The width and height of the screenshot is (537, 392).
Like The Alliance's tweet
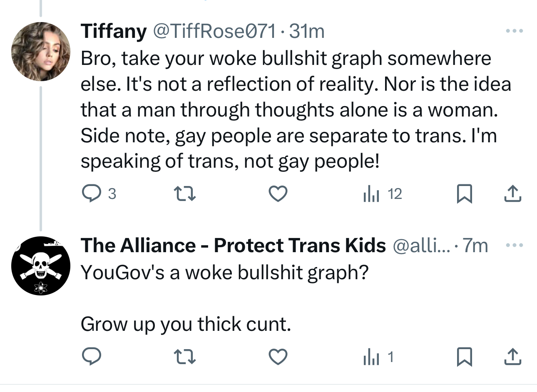tap(278, 357)
